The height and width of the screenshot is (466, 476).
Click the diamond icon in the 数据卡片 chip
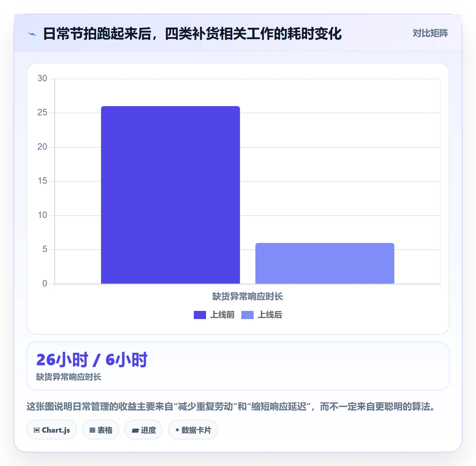[177, 430]
